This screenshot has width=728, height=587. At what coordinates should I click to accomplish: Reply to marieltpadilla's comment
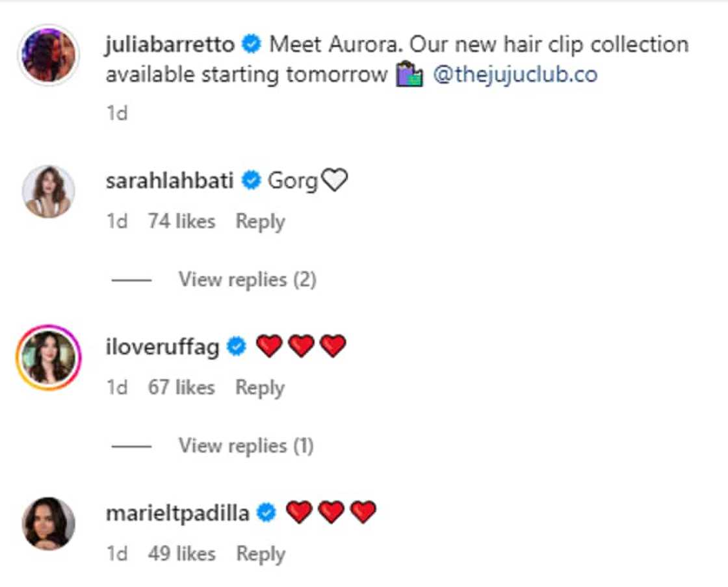[261, 554]
